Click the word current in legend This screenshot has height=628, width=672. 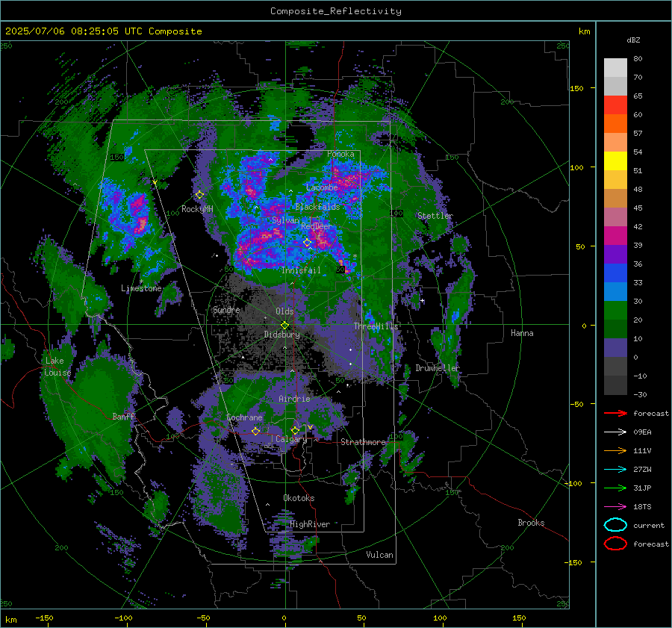point(649,525)
